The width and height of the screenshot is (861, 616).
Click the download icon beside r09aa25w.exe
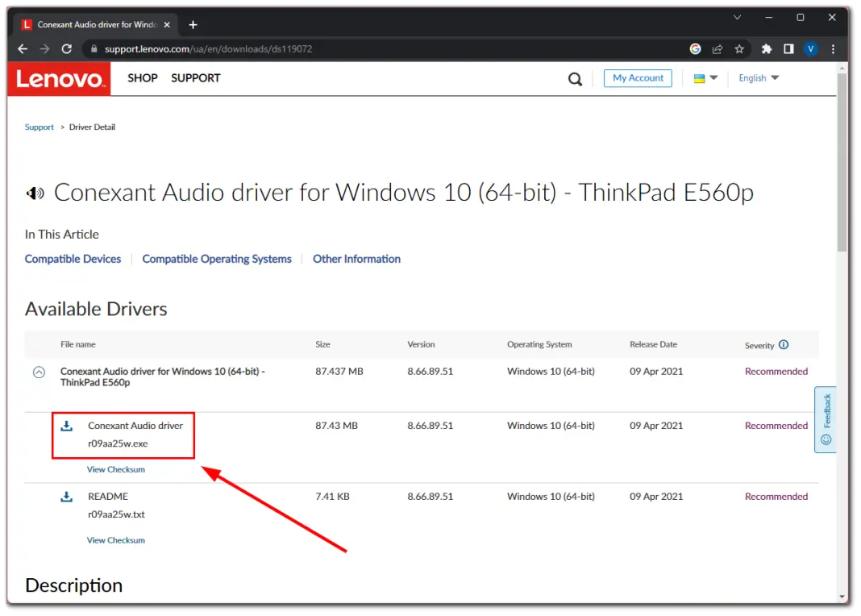pos(66,425)
